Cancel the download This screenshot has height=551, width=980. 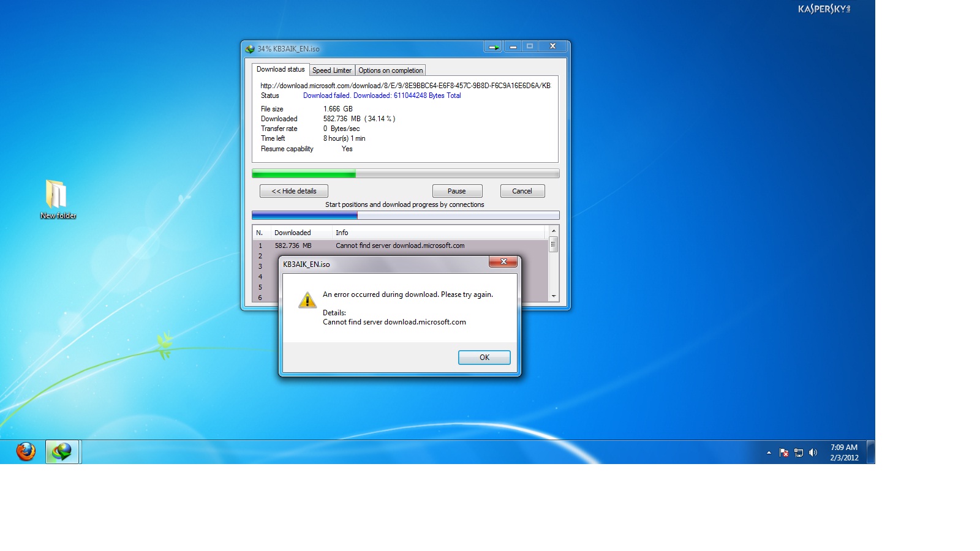(522, 191)
